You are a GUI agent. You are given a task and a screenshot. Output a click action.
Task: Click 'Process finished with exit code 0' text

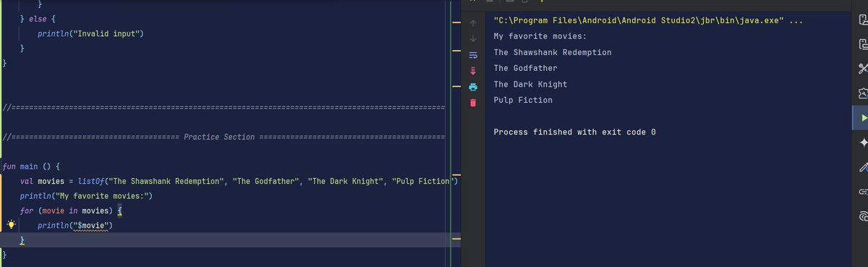pos(574,132)
